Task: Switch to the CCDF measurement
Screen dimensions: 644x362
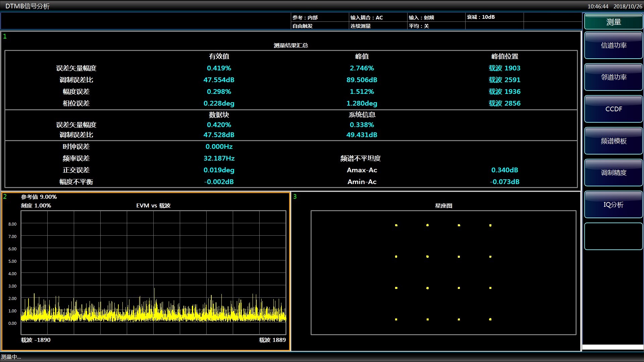Action: pyautogui.click(x=613, y=109)
